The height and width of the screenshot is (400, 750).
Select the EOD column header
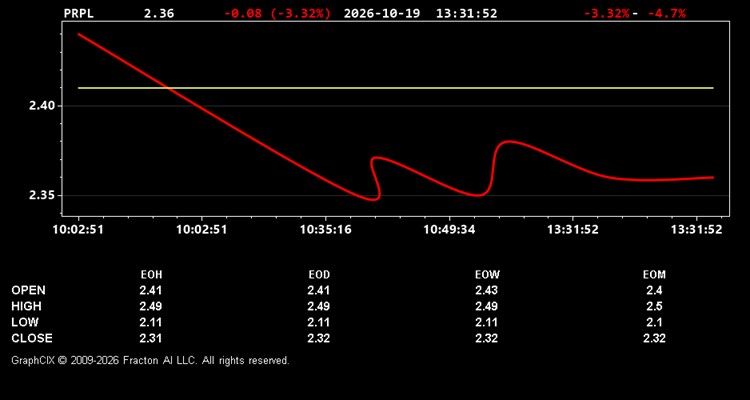coord(319,275)
